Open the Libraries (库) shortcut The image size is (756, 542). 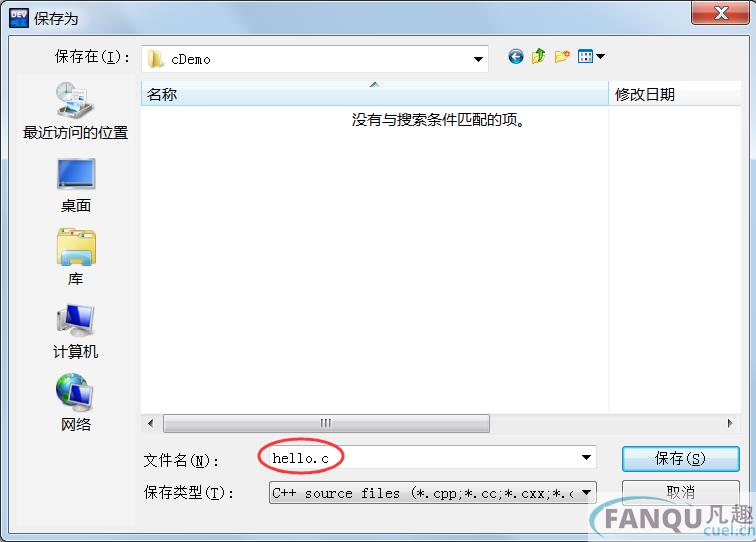click(x=76, y=257)
